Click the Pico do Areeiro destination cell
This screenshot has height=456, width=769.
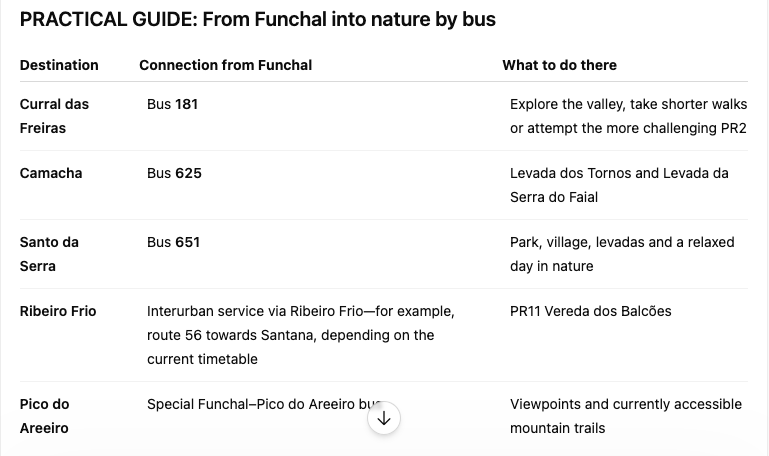coord(44,416)
